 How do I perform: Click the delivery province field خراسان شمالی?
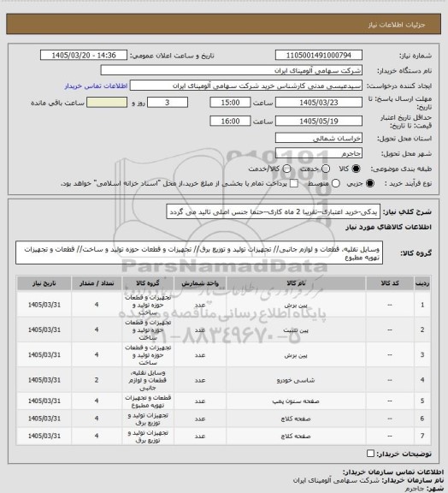coord(319,138)
